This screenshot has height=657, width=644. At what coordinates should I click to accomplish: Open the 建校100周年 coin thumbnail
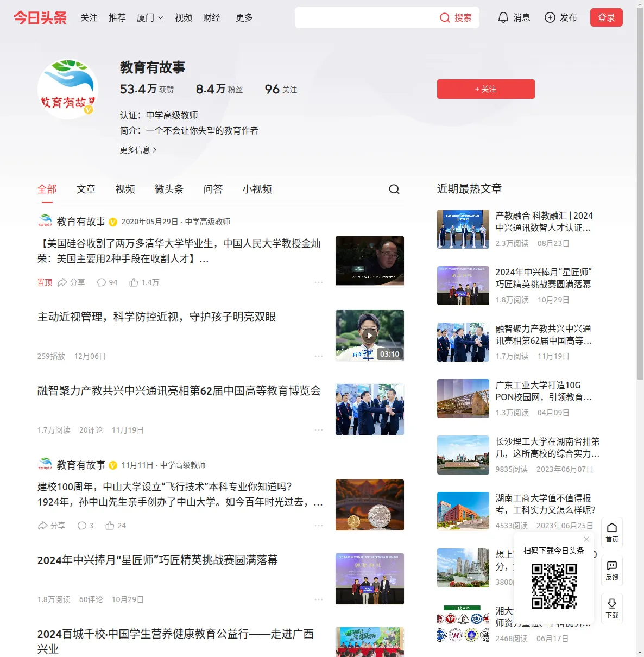click(370, 505)
